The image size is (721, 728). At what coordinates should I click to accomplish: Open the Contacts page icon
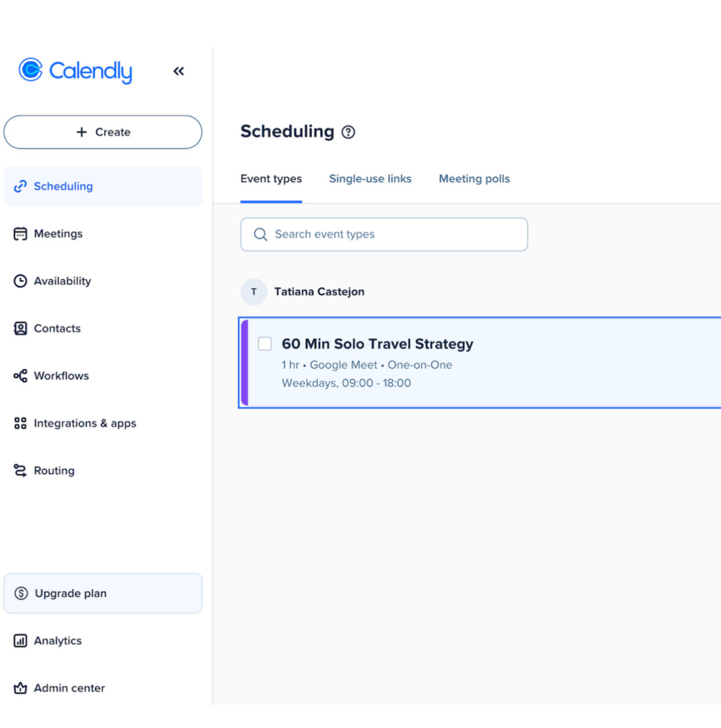coord(20,328)
